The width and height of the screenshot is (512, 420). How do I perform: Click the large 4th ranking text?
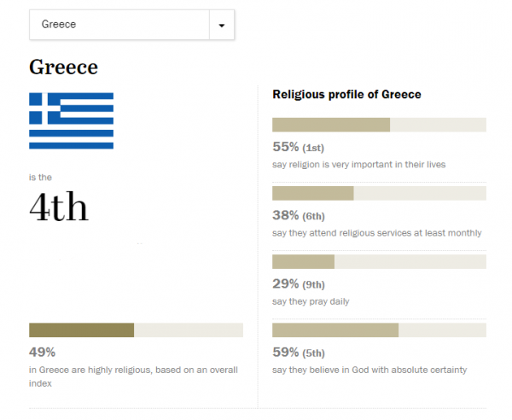(59, 207)
